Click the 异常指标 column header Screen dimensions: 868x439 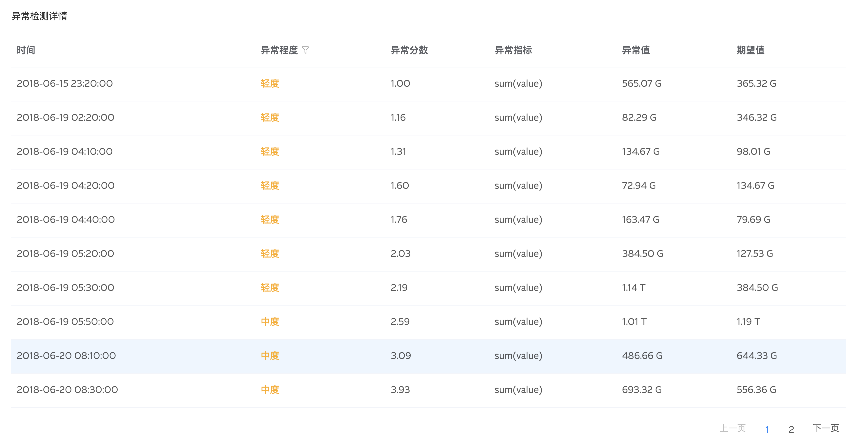pyautogui.click(x=513, y=50)
